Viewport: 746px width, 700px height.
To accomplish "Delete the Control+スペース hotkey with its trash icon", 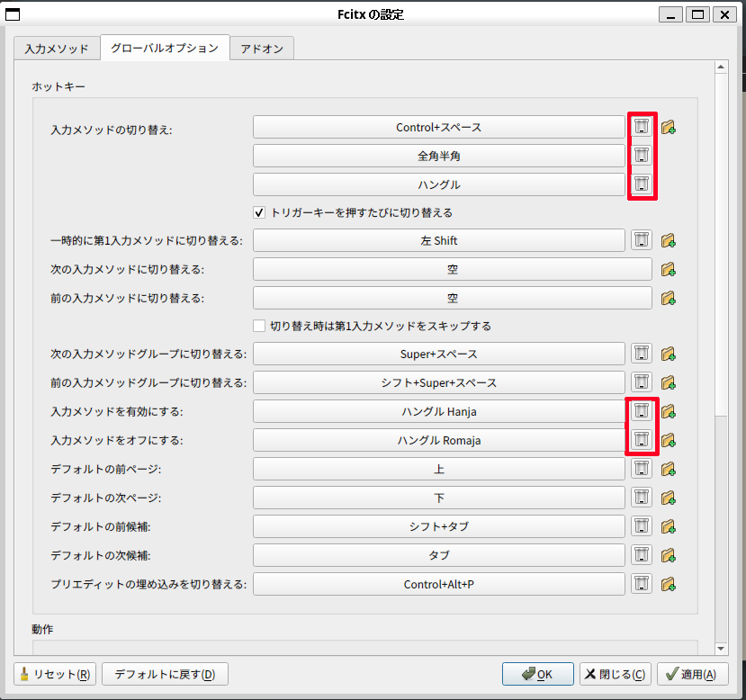I will tap(642, 127).
